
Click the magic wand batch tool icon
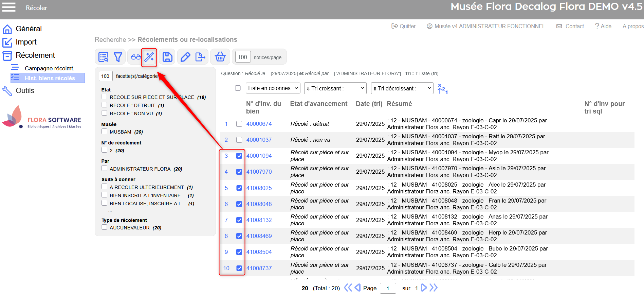(149, 57)
